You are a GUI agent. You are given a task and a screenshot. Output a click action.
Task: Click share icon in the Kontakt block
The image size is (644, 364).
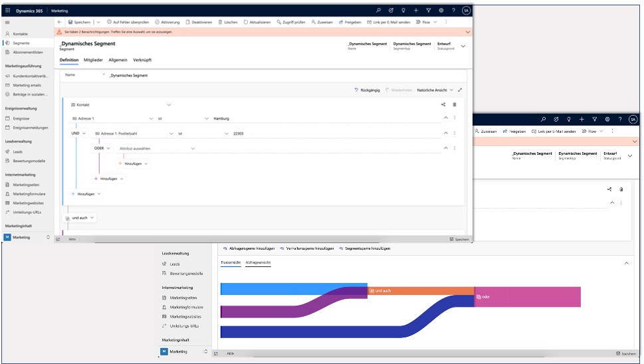[x=443, y=104]
